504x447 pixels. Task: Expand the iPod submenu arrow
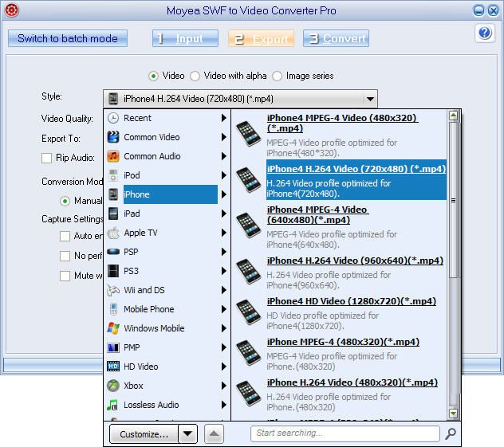224,175
